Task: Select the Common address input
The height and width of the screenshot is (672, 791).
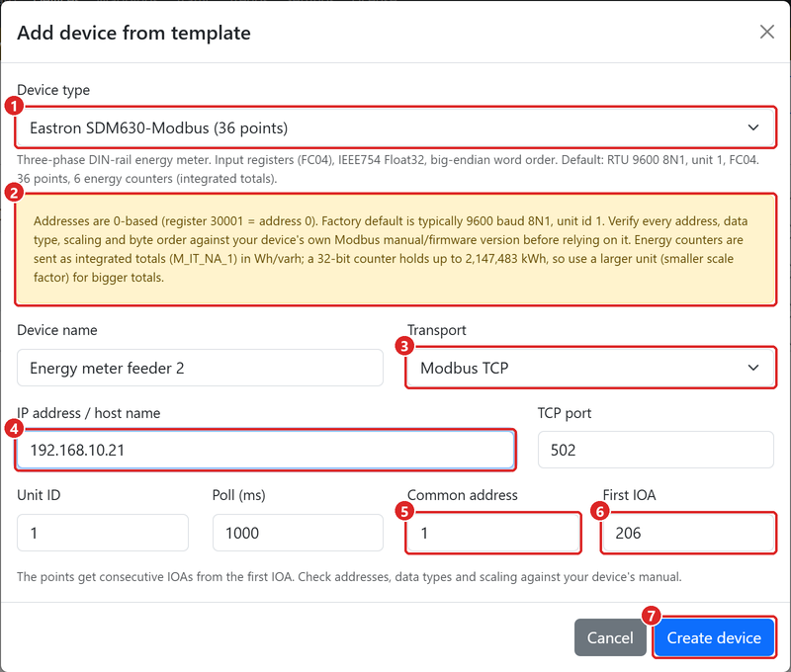Action: (493, 533)
